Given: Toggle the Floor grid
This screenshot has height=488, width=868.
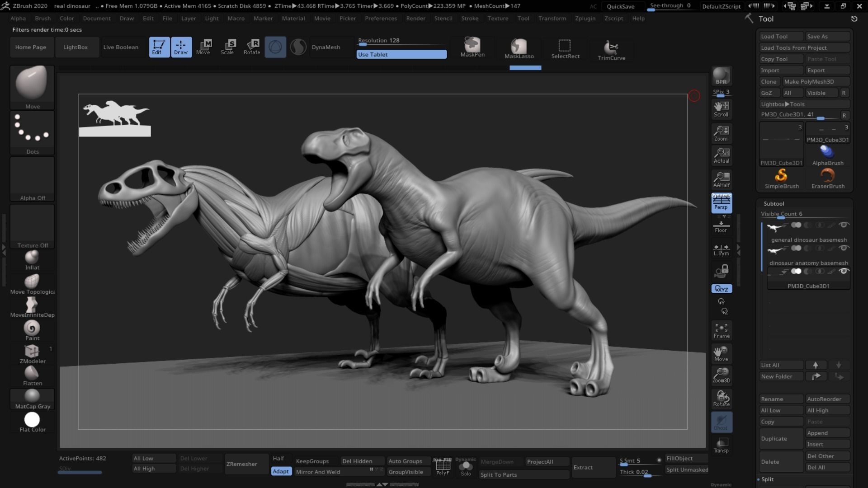Looking at the screenshot, I should tap(721, 225).
